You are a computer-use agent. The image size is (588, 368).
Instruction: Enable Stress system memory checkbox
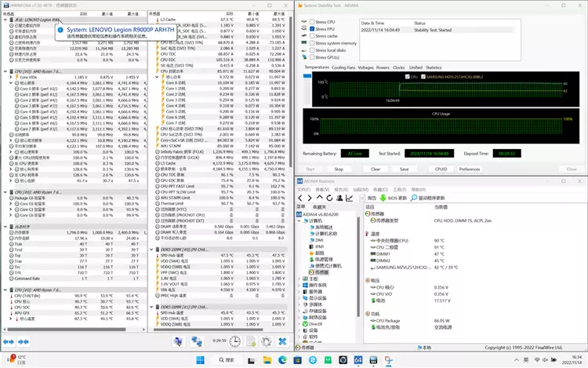point(312,43)
